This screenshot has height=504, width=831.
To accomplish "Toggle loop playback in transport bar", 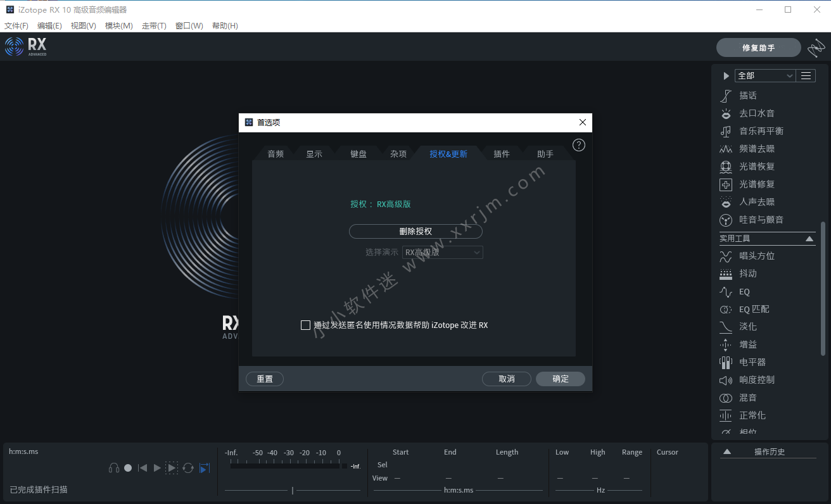I will tap(188, 468).
